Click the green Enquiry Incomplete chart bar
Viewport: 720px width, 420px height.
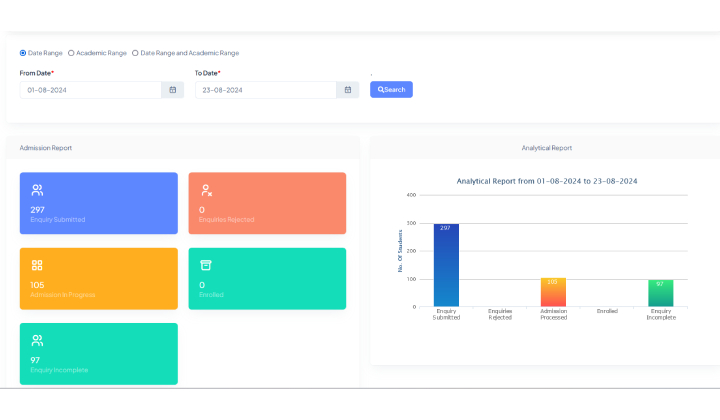660,293
